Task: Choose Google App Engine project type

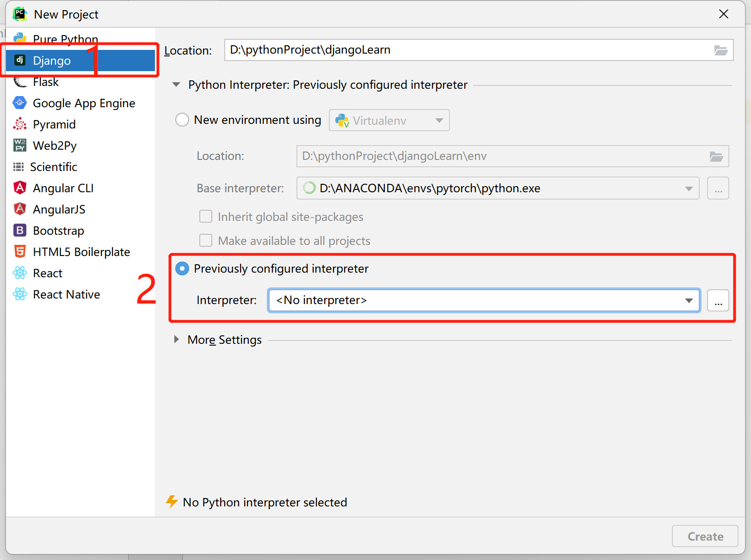Action: click(x=80, y=103)
